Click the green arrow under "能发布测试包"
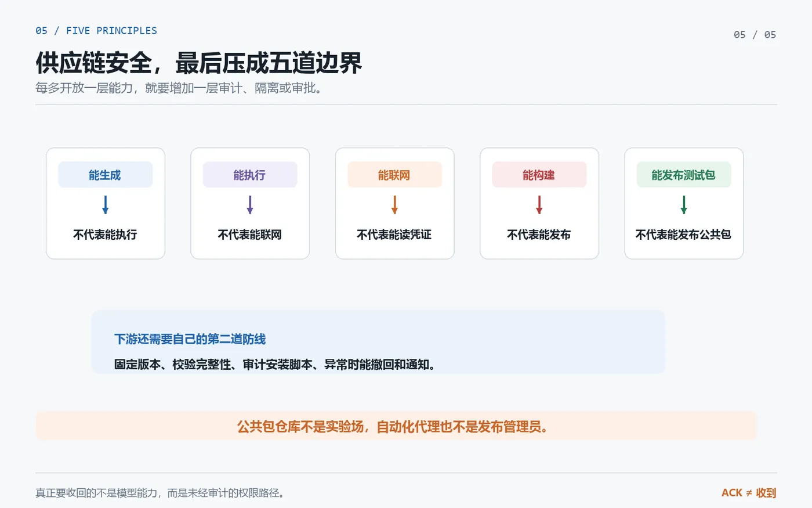 click(684, 204)
